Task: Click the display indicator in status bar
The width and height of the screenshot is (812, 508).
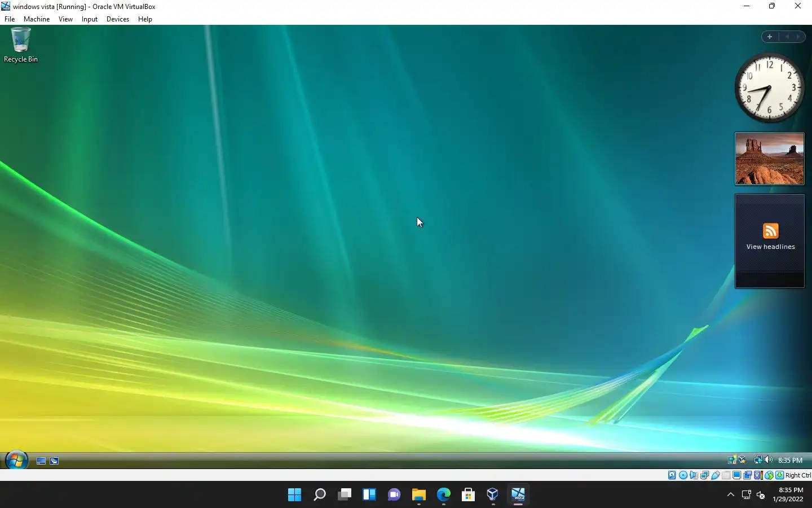Action: point(736,475)
